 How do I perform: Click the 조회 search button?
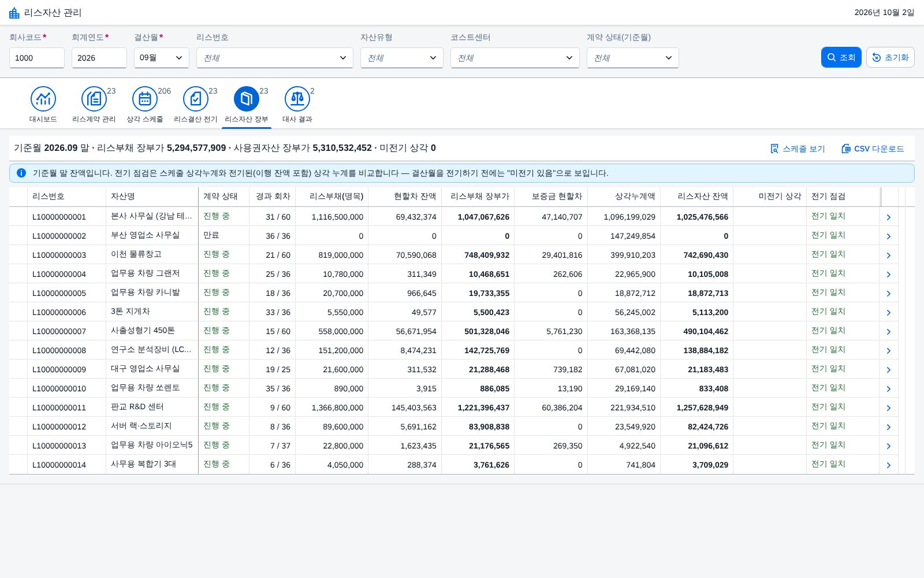pyautogui.click(x=841, y=57)
